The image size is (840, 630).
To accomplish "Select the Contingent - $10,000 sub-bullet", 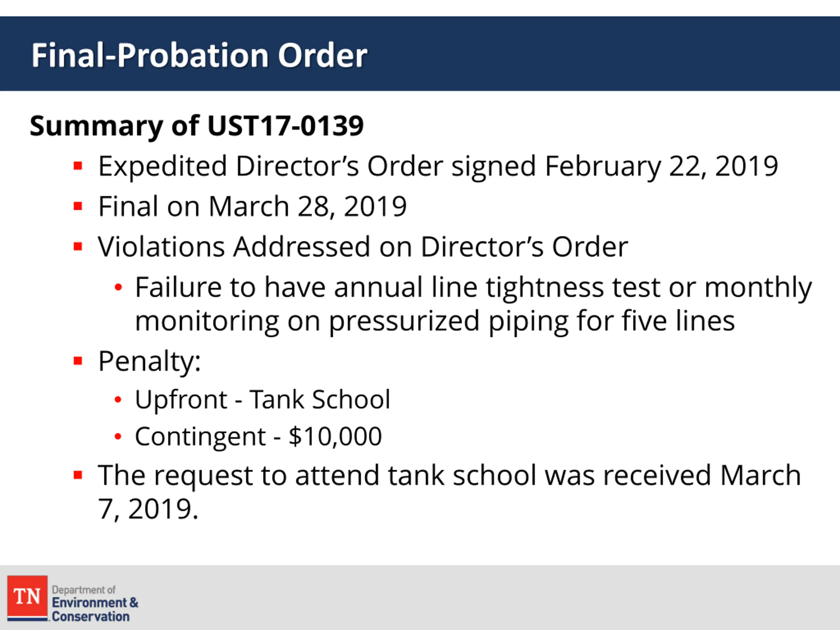I will (x=258, y=436).
